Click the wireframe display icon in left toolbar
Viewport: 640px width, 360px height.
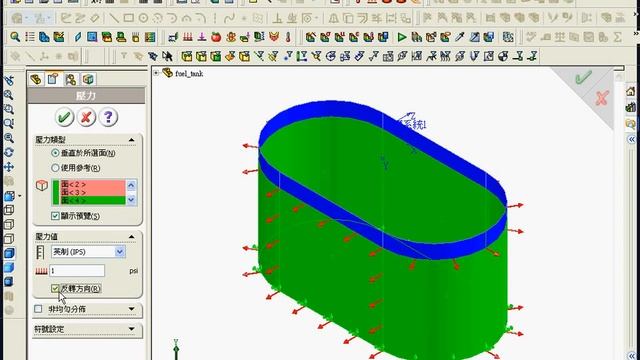(9, 210)
